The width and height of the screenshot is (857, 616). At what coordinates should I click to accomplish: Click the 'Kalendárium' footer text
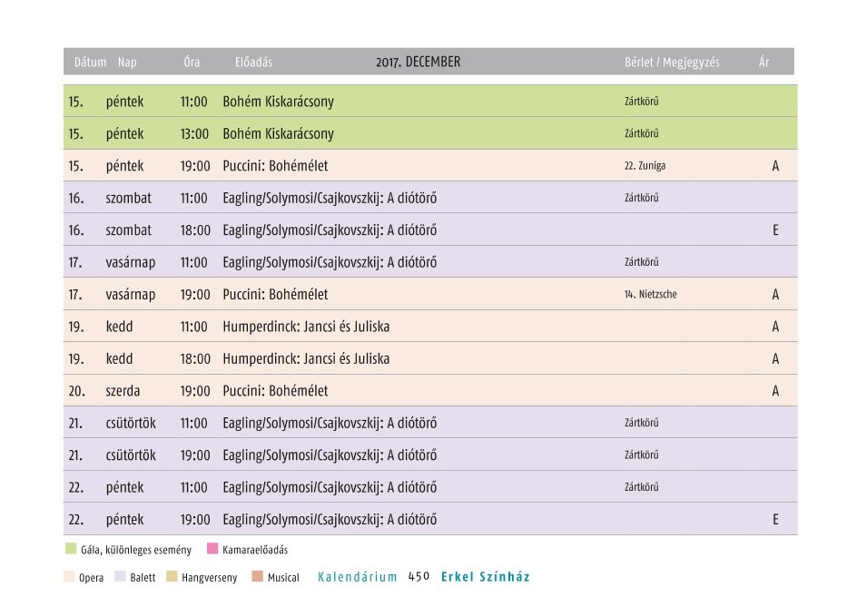358,577
